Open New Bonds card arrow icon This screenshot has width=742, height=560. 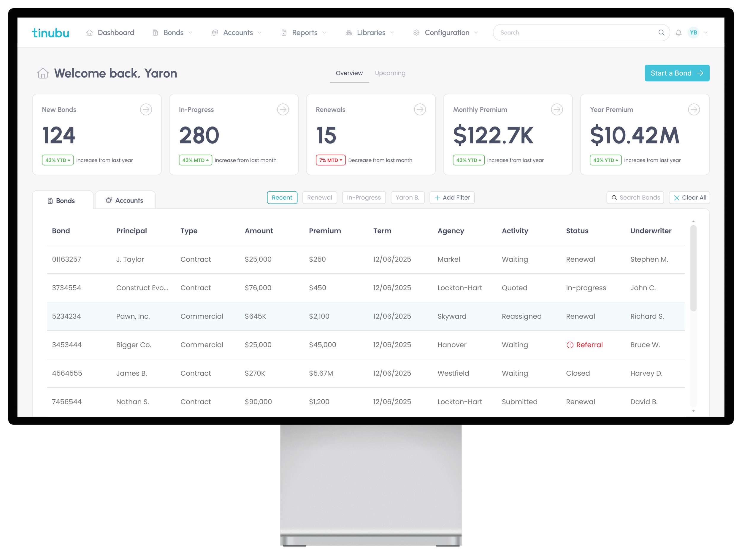(x=146, y=109)
